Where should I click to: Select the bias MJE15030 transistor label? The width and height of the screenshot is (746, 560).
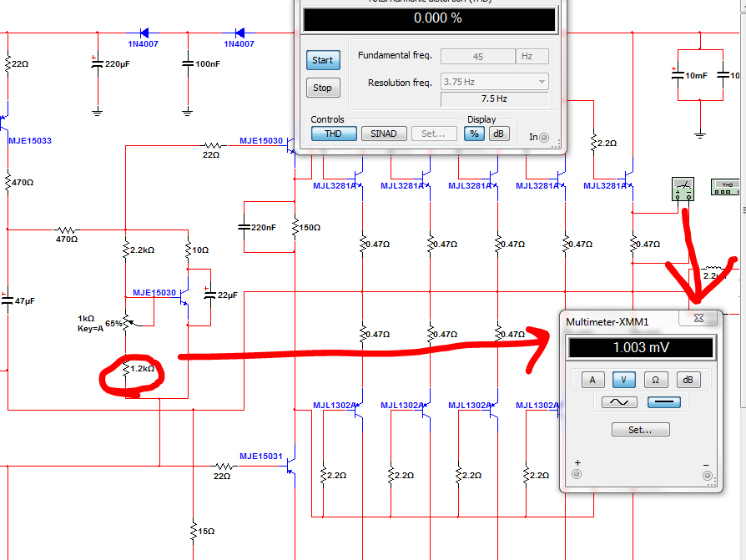coord(154,293)
